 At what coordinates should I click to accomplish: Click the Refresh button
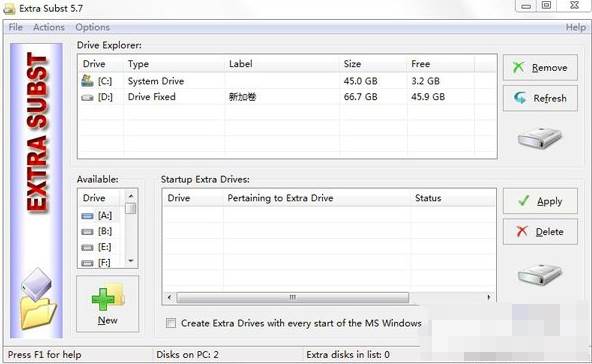(540, 98)
